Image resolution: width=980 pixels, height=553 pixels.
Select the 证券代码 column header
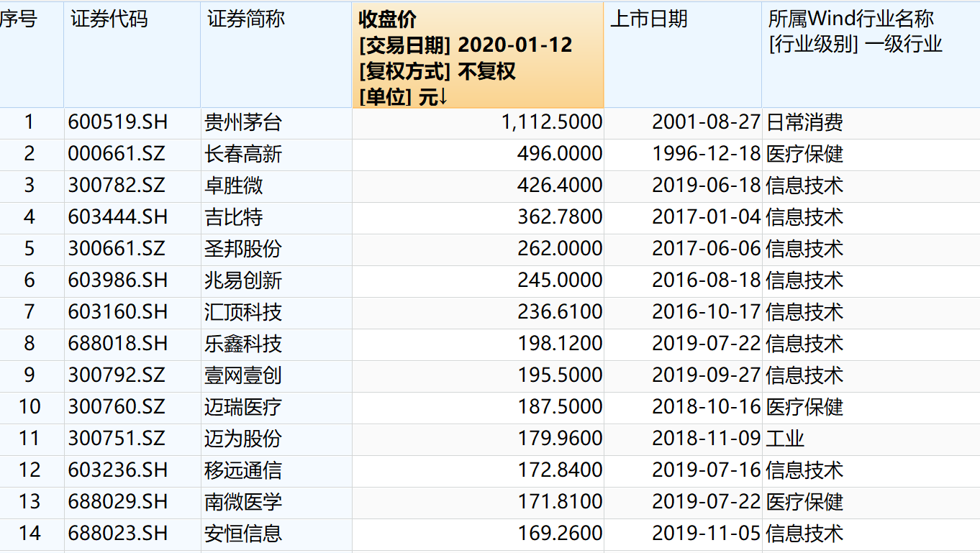pyautogui.click(x=132, y=55)
